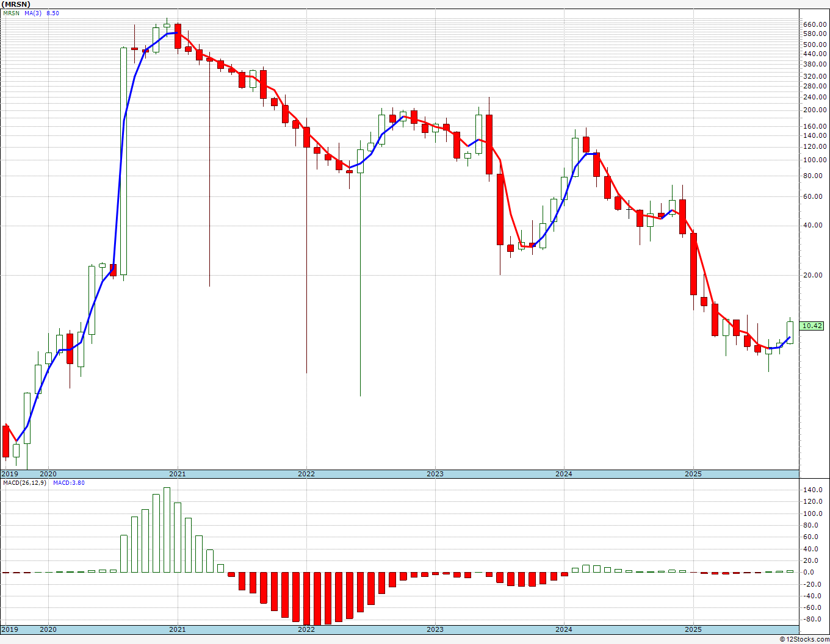Click the (MRSN) chart title
Screen dimensions: 830x644
pos(16,4)
